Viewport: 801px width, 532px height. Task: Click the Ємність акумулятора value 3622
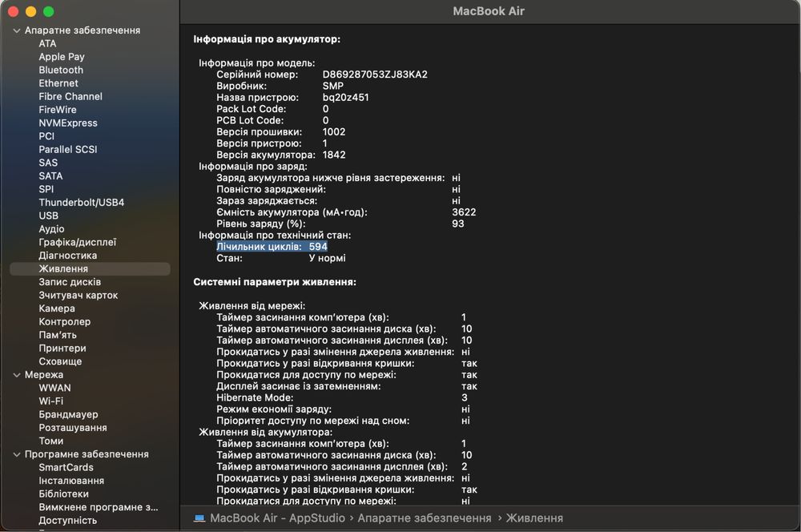pos(464,212)
